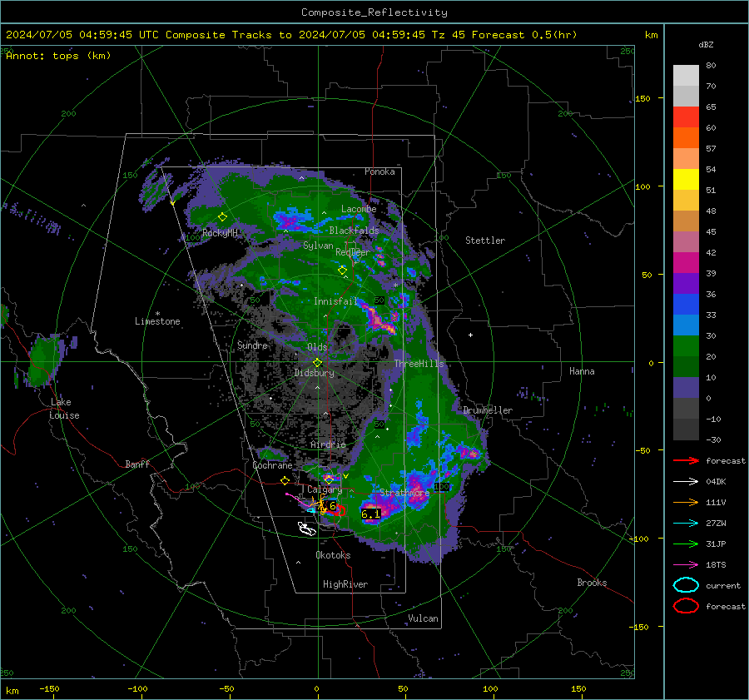This screenshot has height=700, width=749.
Task: Click the Drumheller city label
Action: click(488, 410)
